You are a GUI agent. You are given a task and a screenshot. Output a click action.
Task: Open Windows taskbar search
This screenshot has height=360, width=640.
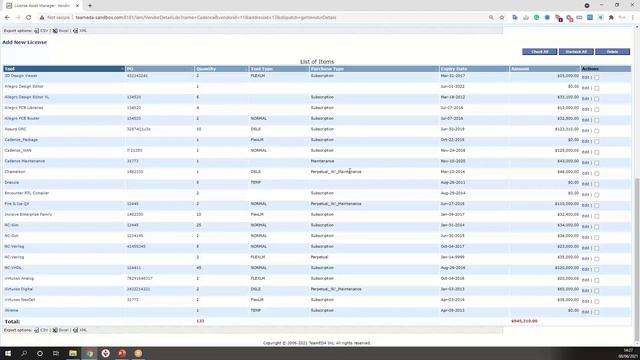pos(24,353)
